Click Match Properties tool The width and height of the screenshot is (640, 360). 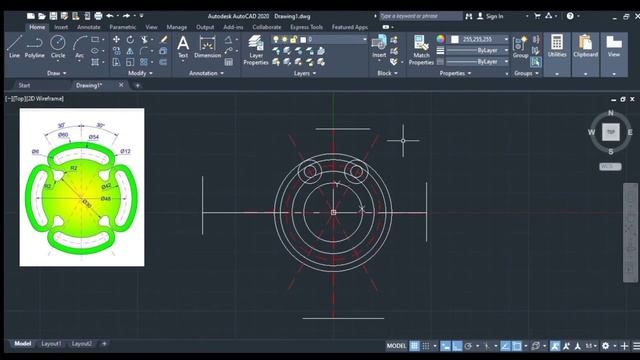421,50
